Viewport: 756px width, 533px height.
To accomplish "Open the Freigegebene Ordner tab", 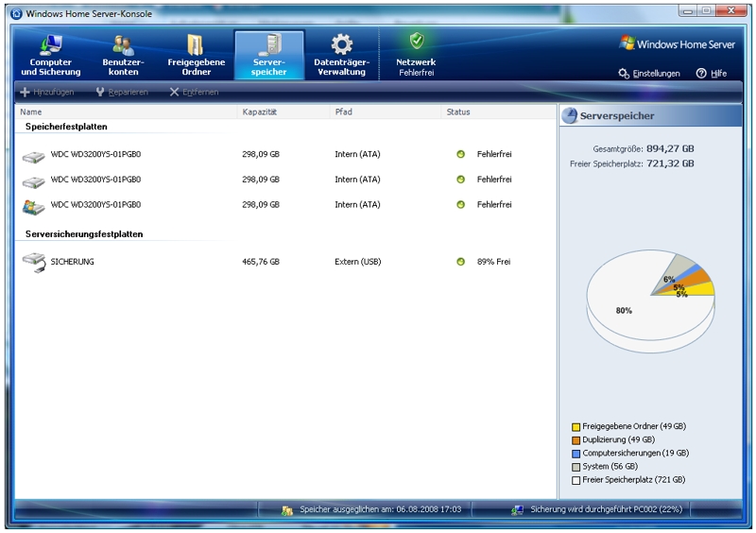I will click(197, 55).
